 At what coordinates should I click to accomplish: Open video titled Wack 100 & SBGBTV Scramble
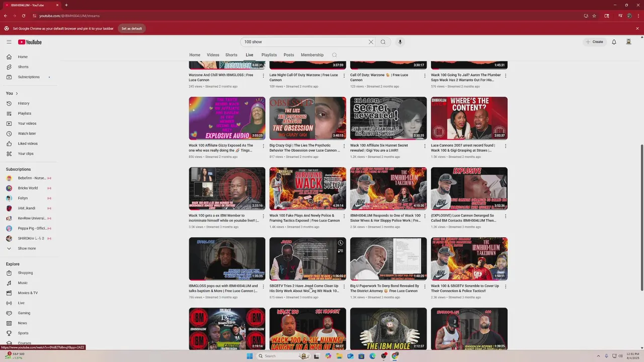point(465,288)
